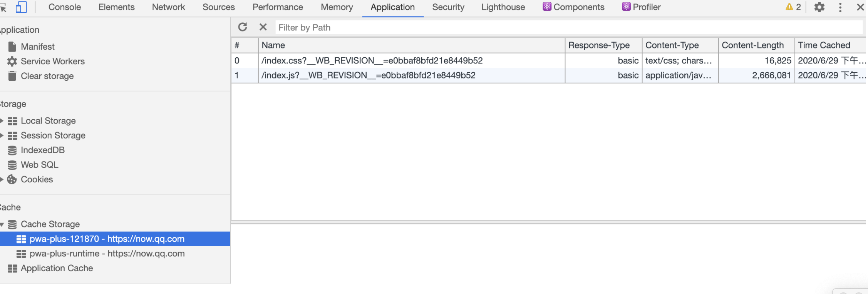
Task: Switch to the Security tab
Action: (x=448, y=7)
